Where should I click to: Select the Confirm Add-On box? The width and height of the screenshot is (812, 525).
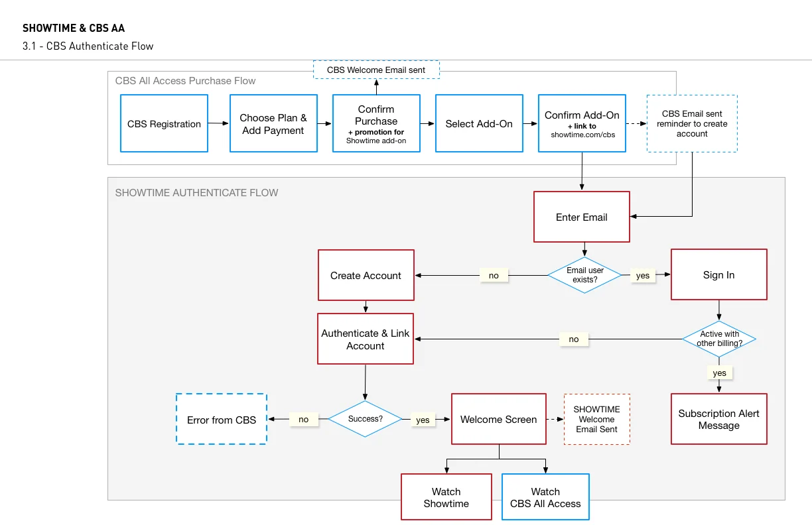(582, 124)
